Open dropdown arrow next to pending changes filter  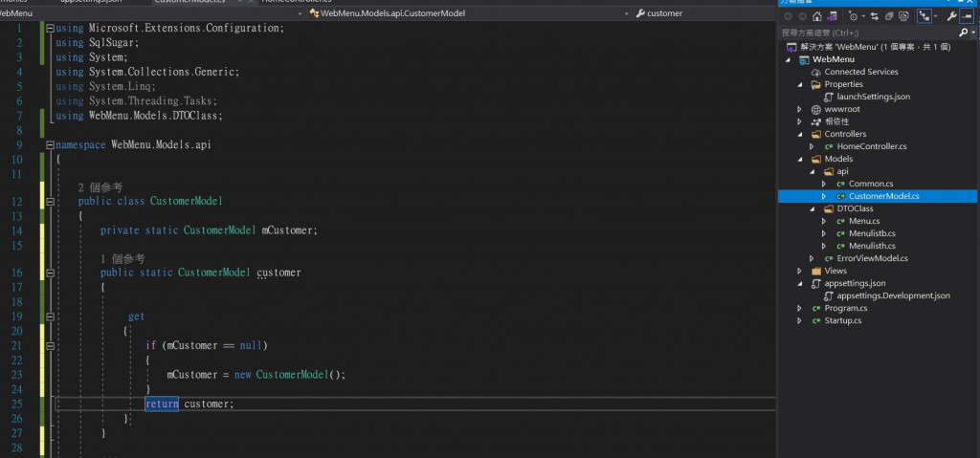pos(863,16)
